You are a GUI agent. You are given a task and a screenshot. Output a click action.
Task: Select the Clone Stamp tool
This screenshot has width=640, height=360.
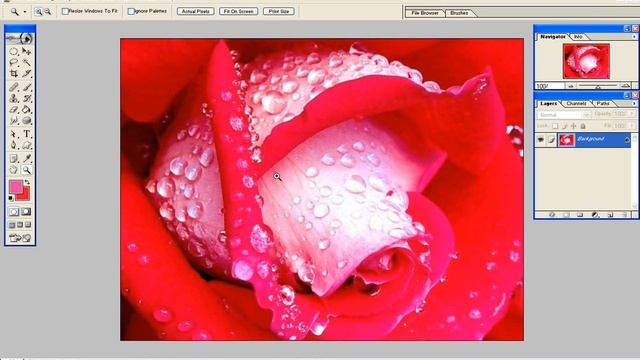tap(14, 98)
